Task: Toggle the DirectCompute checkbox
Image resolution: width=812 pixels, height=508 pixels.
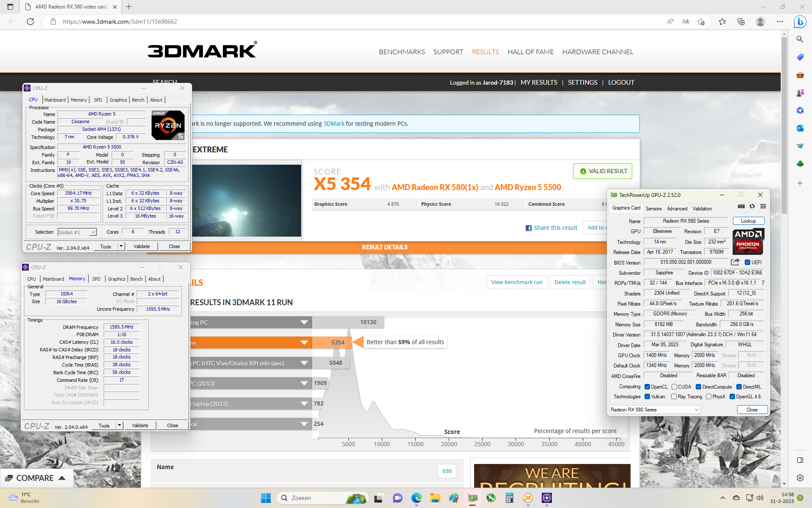Action: tap(698, 387)
